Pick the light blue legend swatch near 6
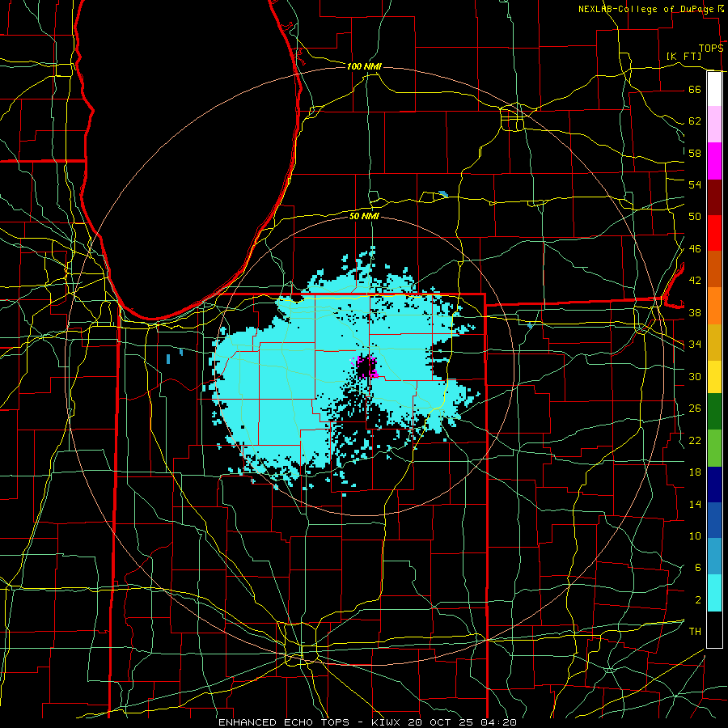 coord(714,557)
